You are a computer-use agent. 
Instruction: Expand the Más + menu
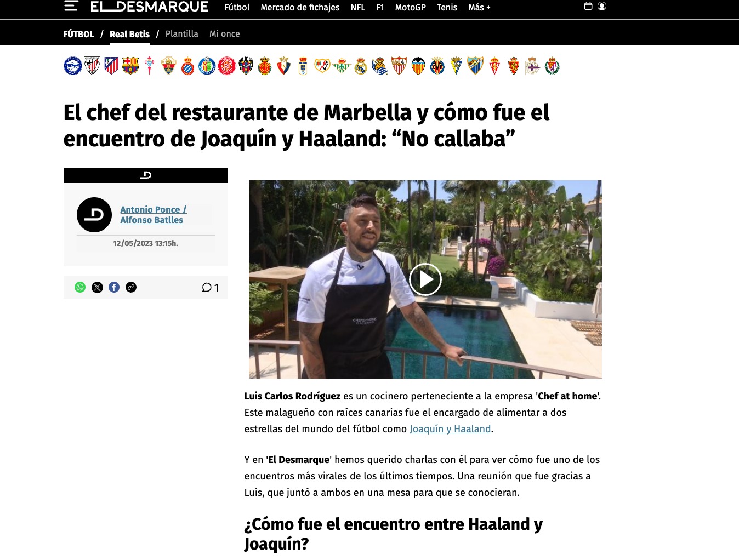pyautogui.click(x=479, y=7)
